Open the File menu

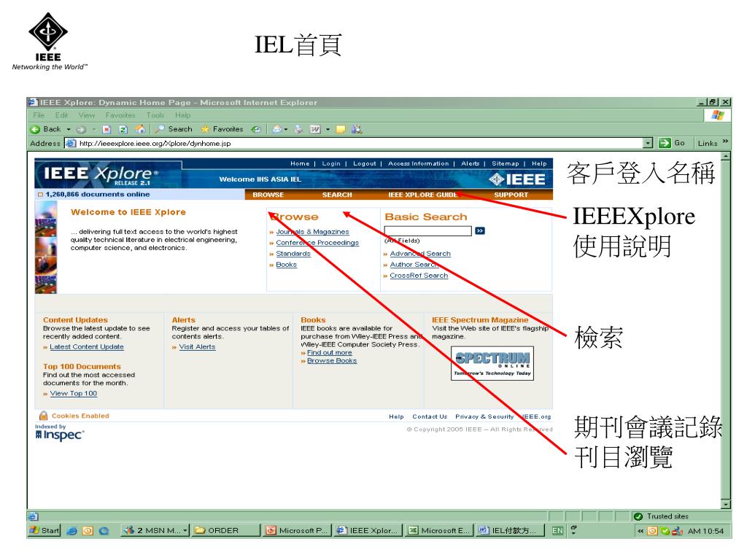[x=39, y=115]
